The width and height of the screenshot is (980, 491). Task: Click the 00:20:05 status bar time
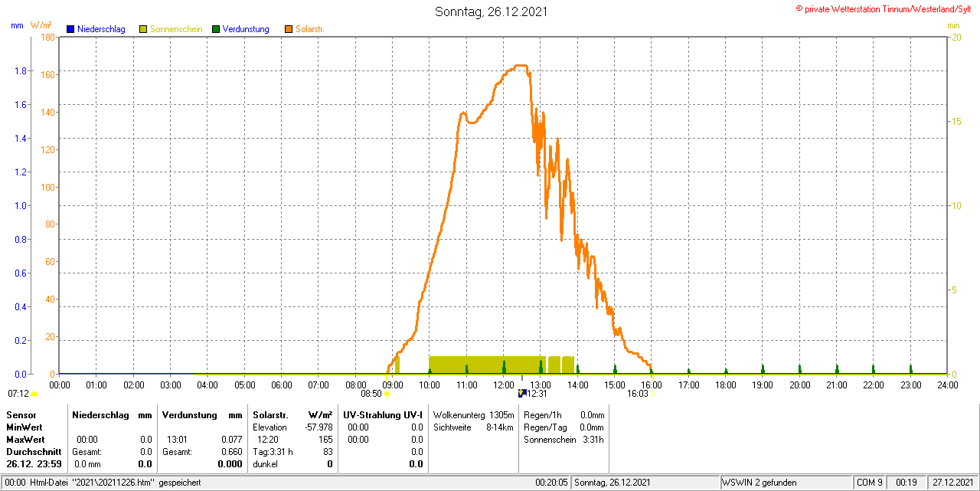tap(551, 483)
